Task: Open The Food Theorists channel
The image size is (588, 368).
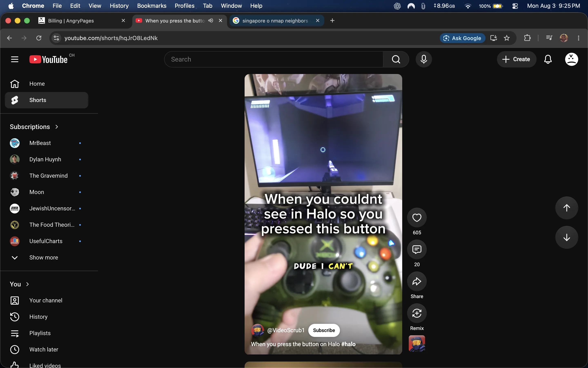Action: coord(46,225)
